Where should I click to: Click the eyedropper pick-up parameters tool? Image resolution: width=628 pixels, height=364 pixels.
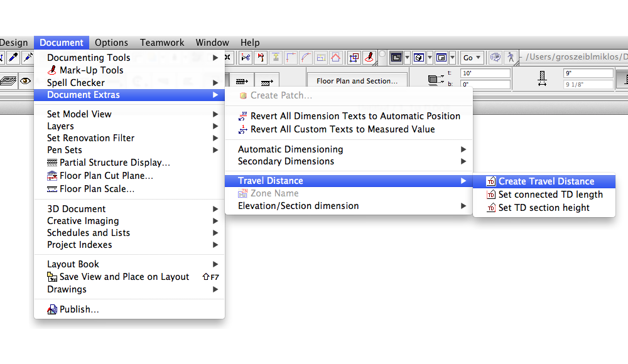(x=13, y=58)
